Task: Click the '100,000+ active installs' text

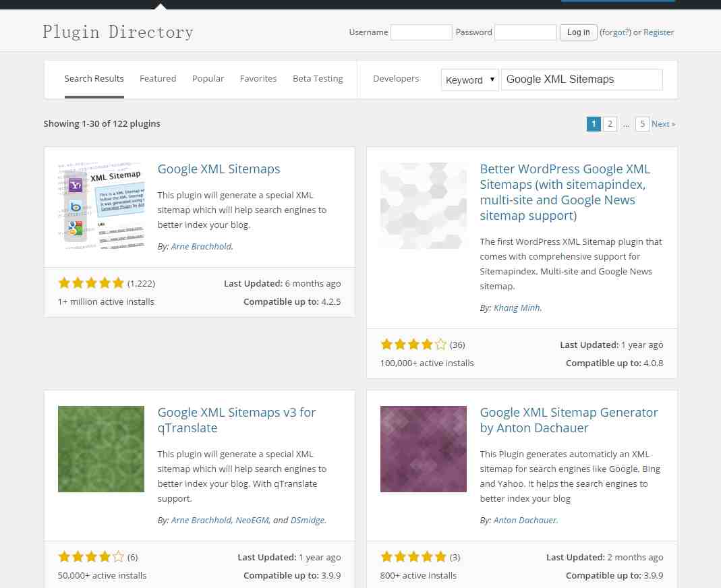Action: [427, 363]
